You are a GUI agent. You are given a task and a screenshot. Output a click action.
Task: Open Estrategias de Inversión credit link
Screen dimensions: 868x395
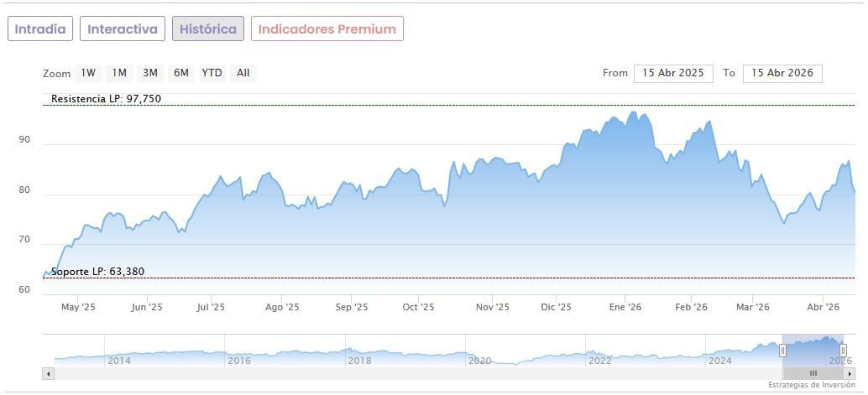(x=811, y=385)
